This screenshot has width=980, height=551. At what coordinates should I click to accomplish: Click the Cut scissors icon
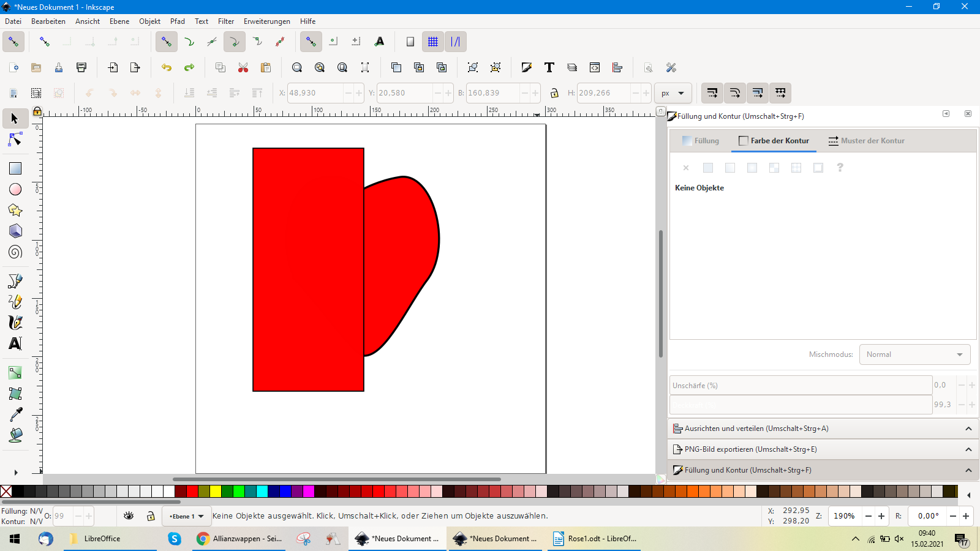point(243,67)
